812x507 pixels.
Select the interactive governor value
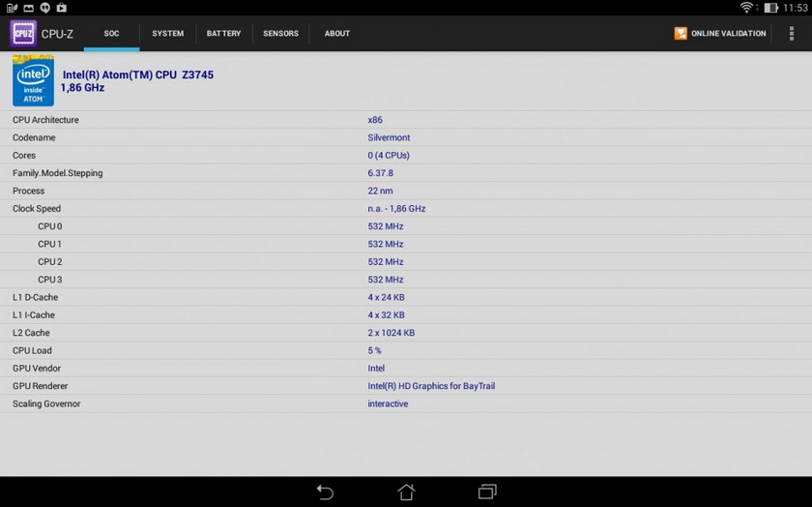click(x=388, y=403)
